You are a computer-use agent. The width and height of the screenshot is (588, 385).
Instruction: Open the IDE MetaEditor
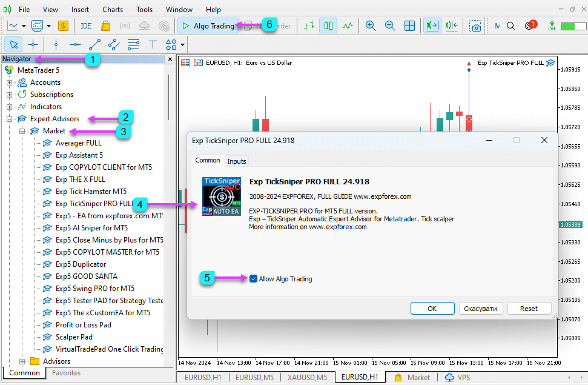[86, 26]
